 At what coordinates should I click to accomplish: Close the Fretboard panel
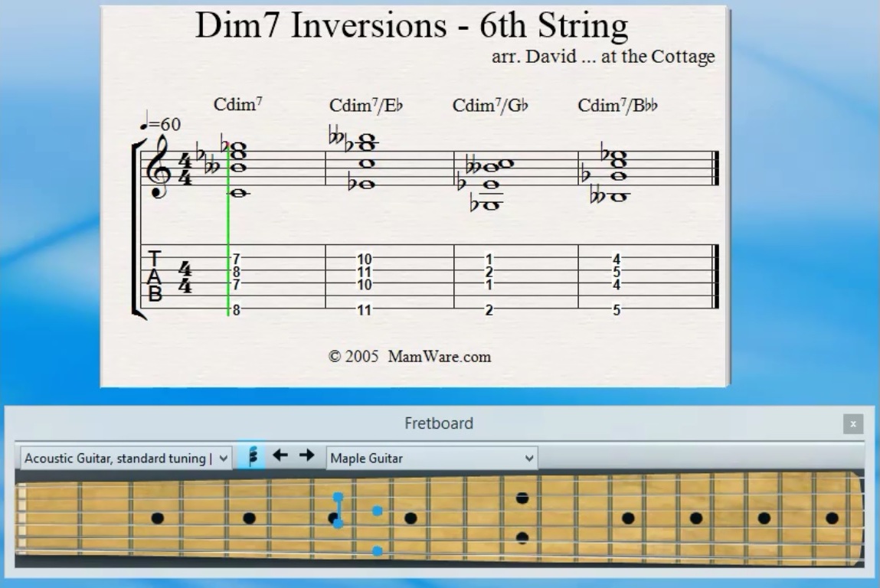click(x=852, y=423)
